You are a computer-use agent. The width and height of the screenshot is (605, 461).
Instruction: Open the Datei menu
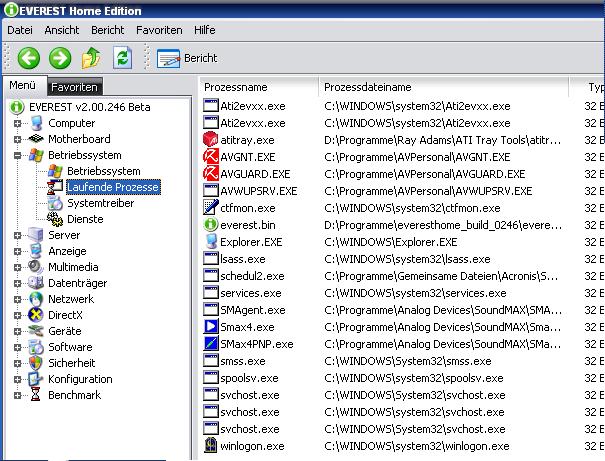(20, 30)
